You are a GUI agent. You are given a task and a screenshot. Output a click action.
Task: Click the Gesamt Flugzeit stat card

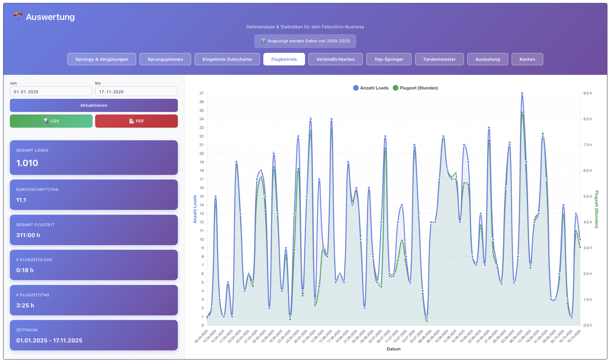(94, 230)
